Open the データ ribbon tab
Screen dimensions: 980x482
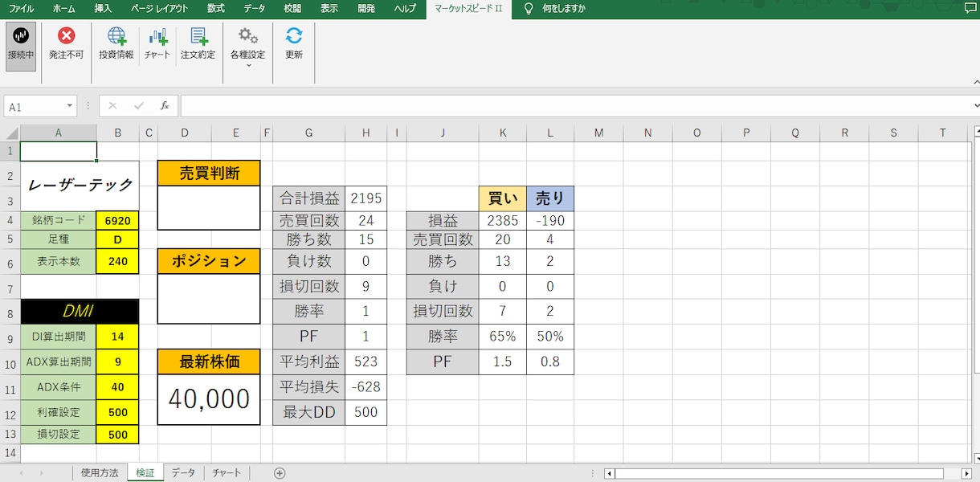(255, 9)
